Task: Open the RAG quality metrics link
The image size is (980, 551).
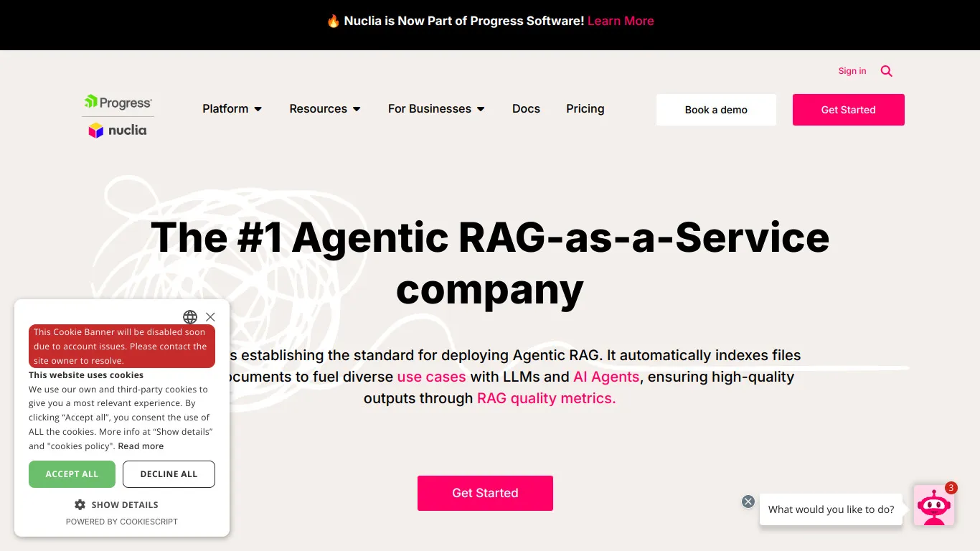Action: (546, 398)
